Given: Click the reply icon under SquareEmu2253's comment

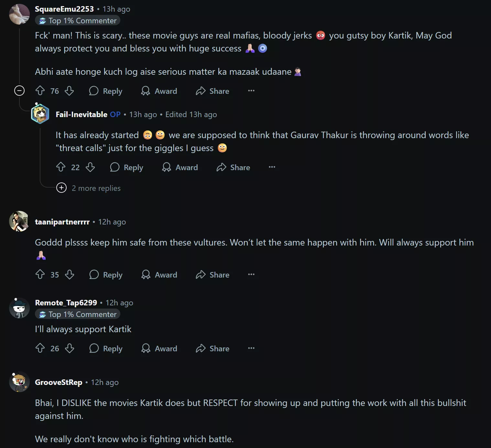Looking at the screenshot, I should click(94, 91).
